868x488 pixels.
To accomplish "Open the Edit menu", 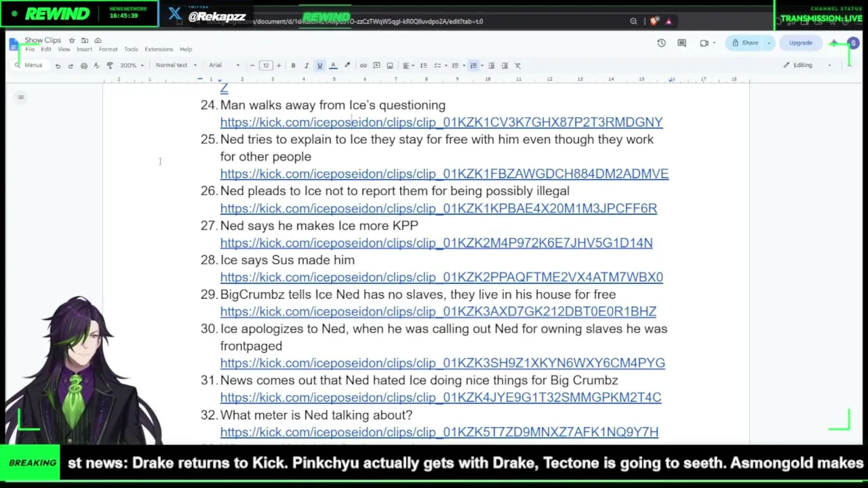I will pyautogui.click(x=46, y=49).
